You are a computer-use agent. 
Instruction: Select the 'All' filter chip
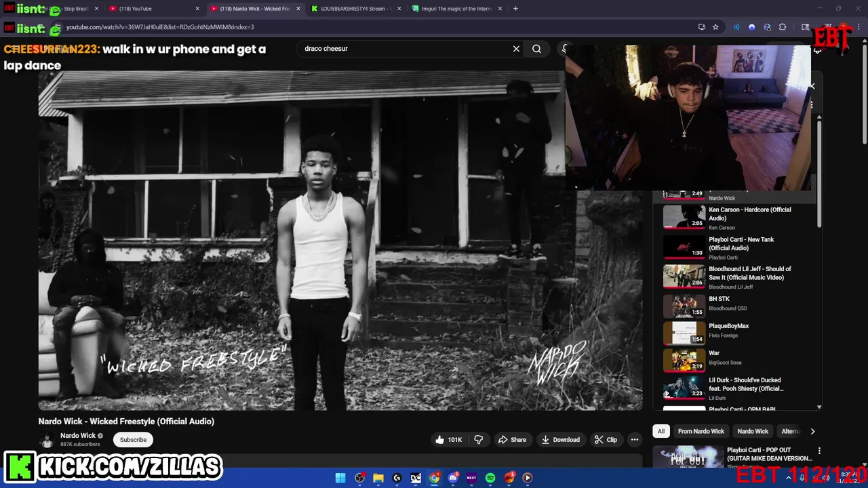[x=661, y=431]
